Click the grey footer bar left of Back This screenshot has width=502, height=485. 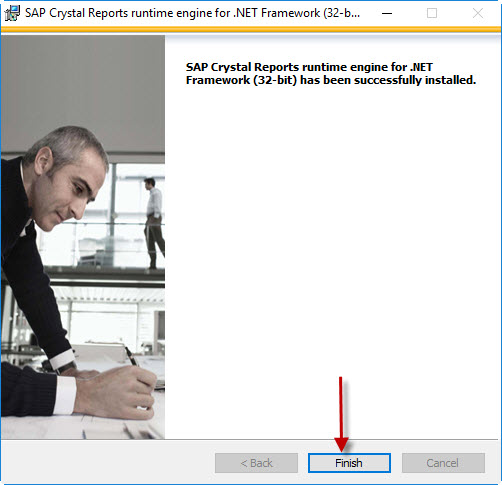[x=108, y=463]
